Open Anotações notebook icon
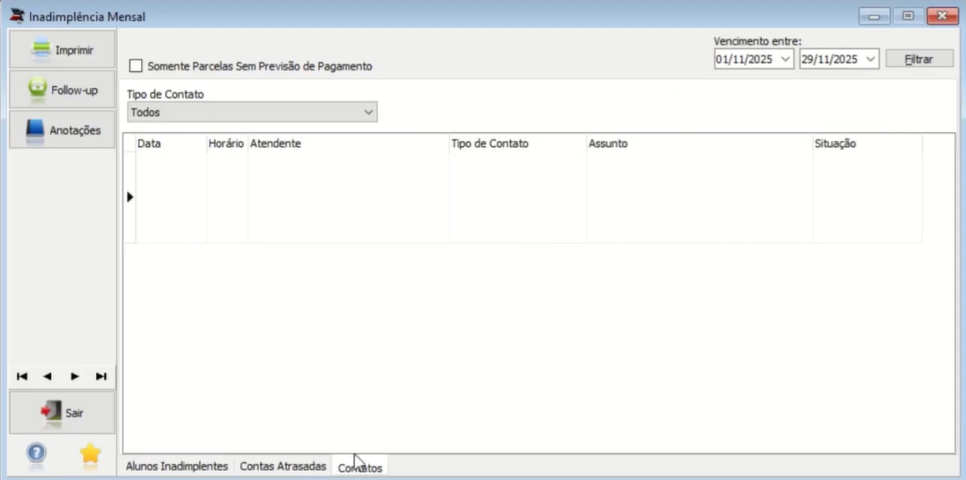The width and height of the screenshot is (966, 480). coord(35,131)
